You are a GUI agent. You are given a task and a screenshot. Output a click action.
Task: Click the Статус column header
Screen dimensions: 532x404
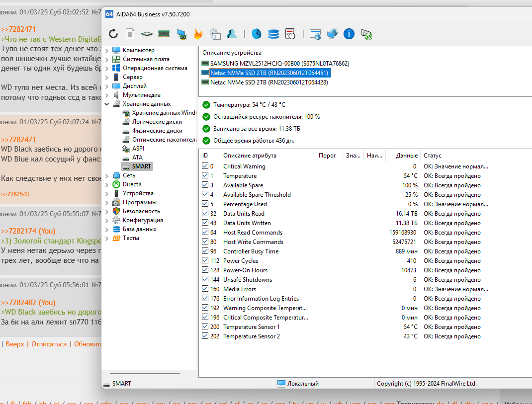pyautogui.click(x=456, y=156)
